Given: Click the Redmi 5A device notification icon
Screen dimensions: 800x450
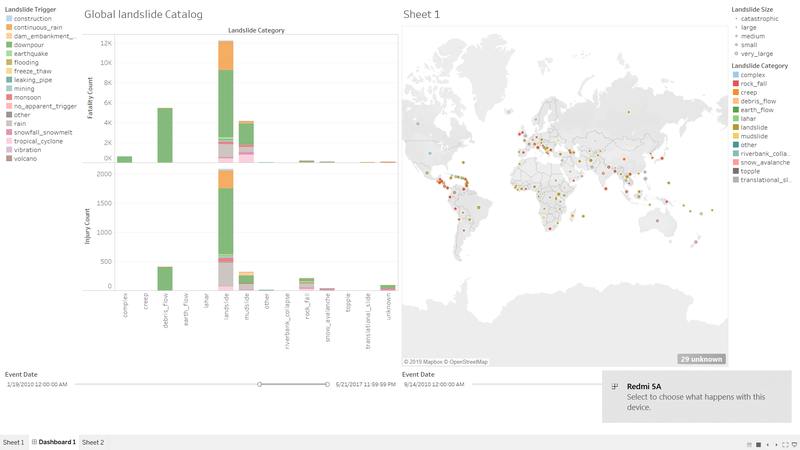Looking at the screenshot, I should click(614, 386).
